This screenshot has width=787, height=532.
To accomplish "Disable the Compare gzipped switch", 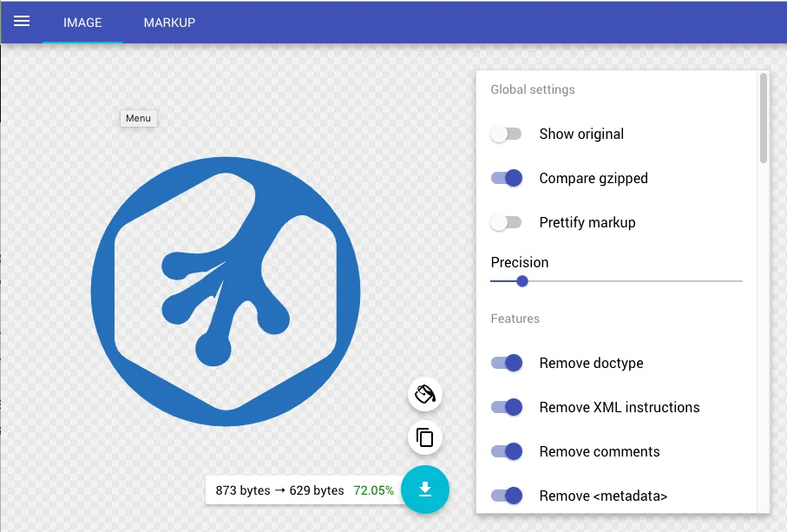I will [x=507, y=179].
